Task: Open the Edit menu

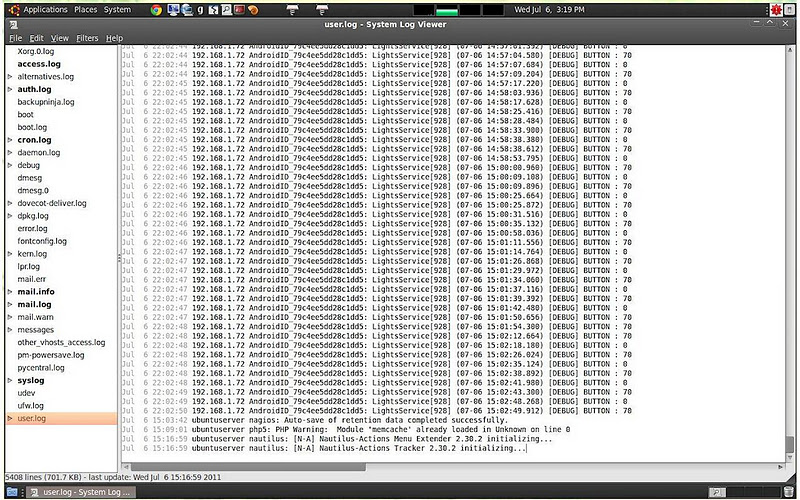Action: (36, 38)
